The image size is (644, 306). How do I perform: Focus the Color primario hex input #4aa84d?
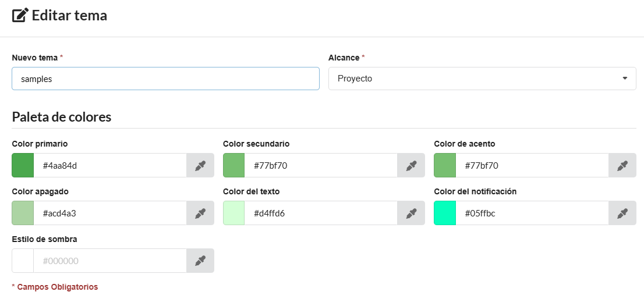pos(109,166)
